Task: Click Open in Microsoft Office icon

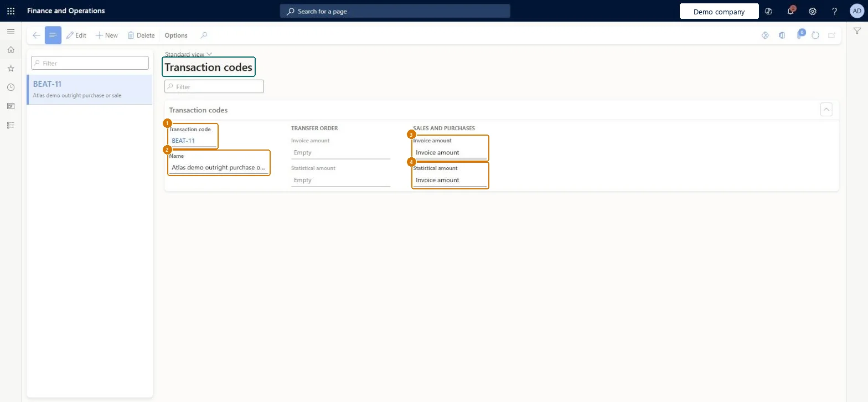Action: (782, 35)
